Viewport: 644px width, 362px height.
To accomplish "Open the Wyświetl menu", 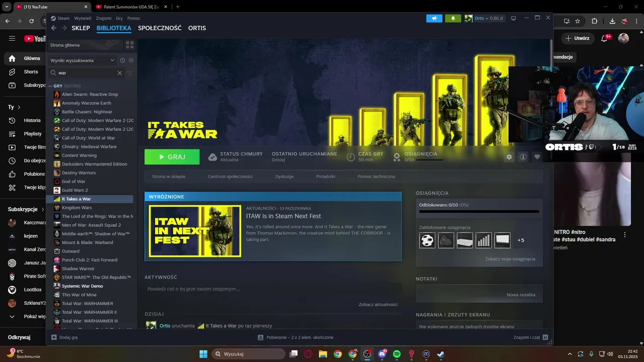I will (x=83, y=18).
